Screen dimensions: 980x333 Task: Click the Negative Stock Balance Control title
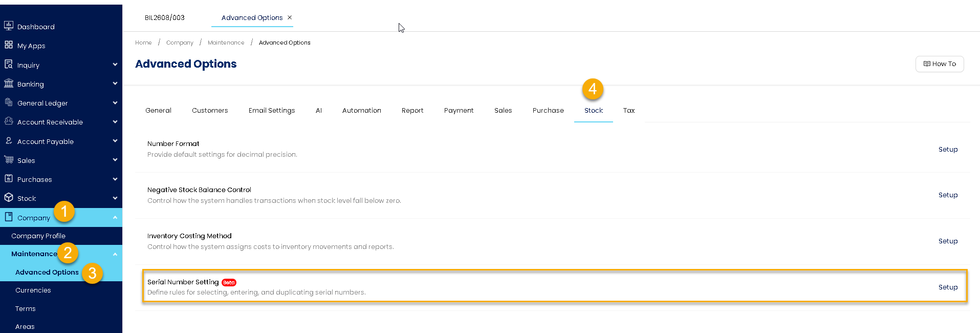[199, 190]
